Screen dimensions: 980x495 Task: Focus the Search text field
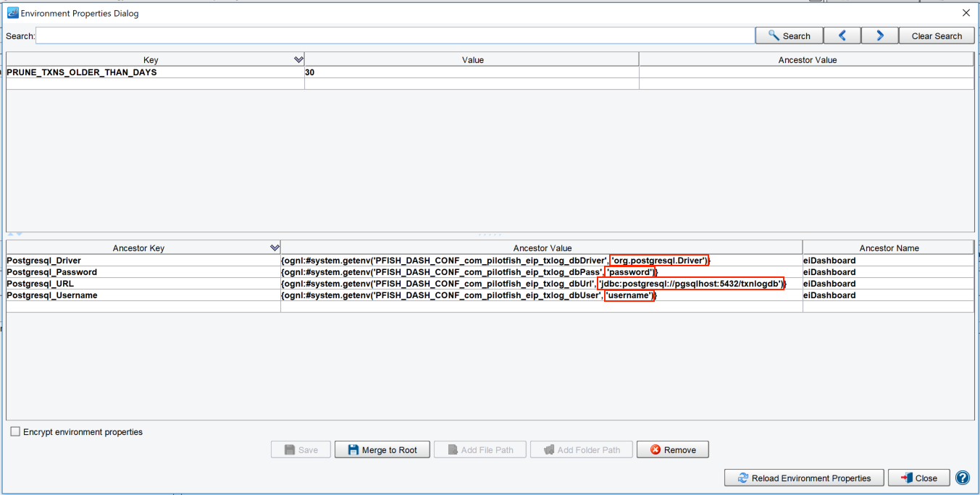pyautogui.click(x=395, y=35)
